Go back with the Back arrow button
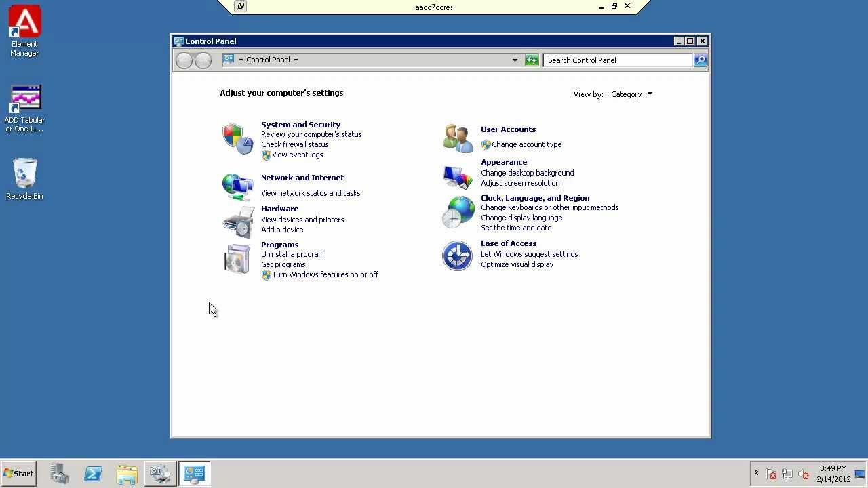The width and height of the screenshot is (868, 488). [x=184, y=60]
